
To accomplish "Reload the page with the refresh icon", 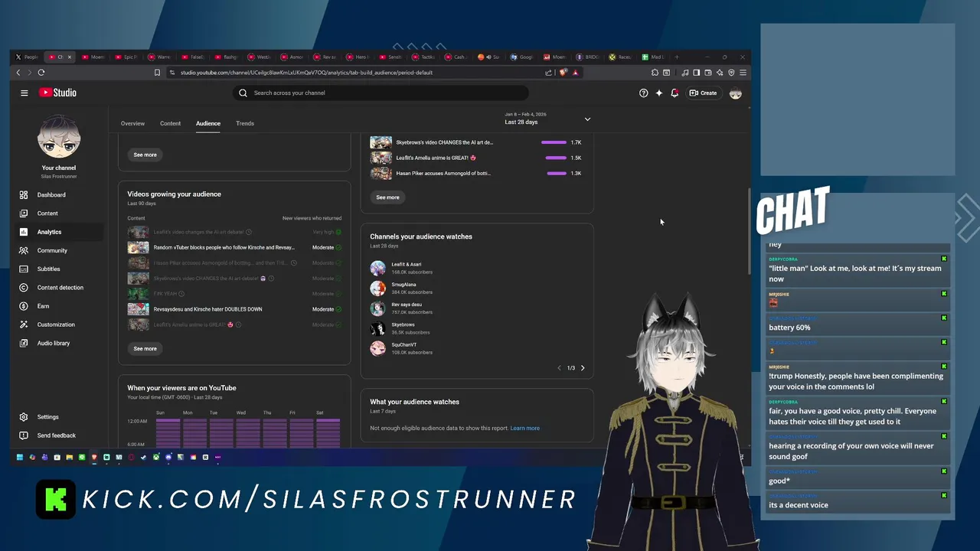I will point(41,73).
